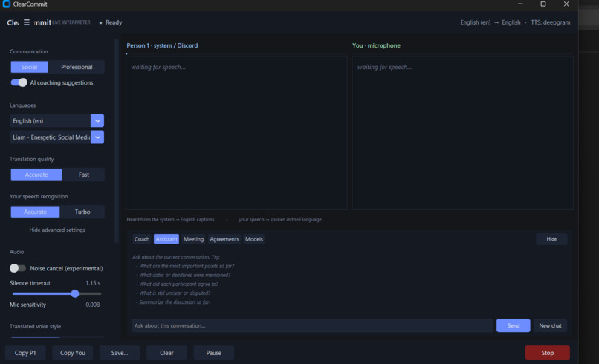Toggle AI coaching suggestions switch

(x=19, y=82)
